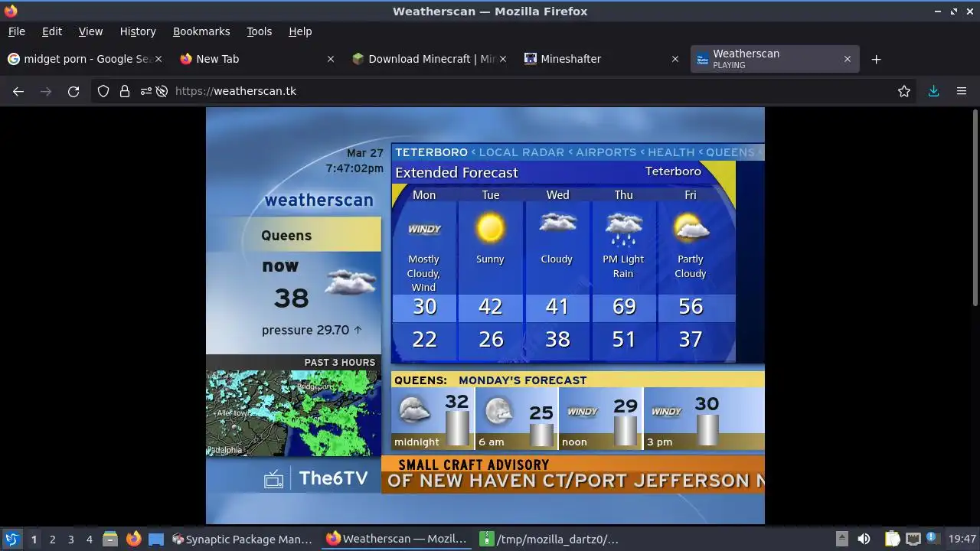The image size is (980, 551).
Task: Open the Firefox hamburger application menu
Action: pos(962,91)
